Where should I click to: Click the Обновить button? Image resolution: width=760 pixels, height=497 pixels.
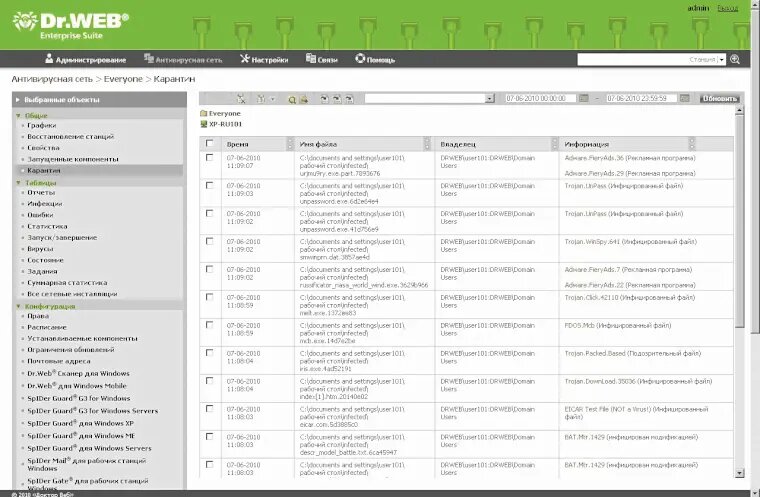pyautogui.click(x=720, y=98)
